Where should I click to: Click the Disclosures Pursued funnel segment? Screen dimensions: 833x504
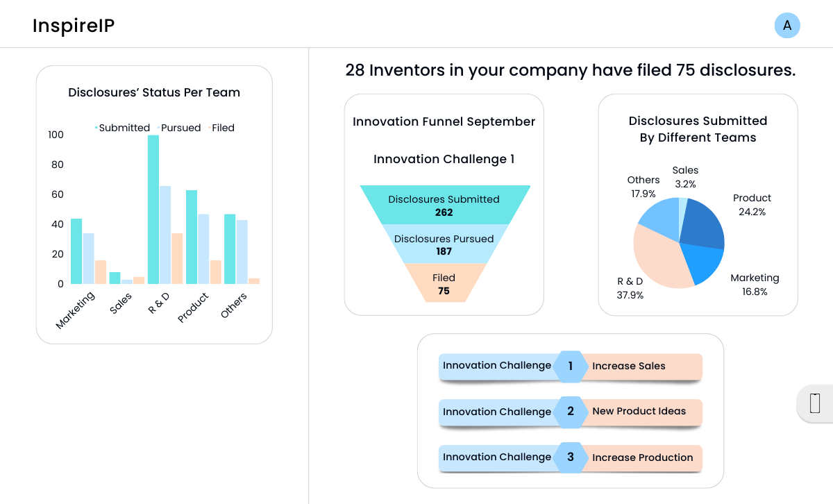click(x=444, y=244)
